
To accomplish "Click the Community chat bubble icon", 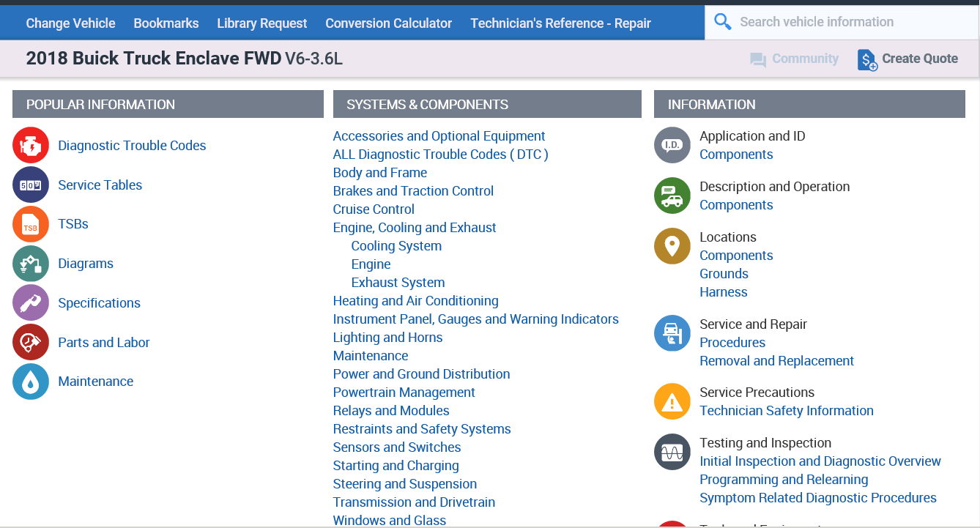I will click(758, 60).
